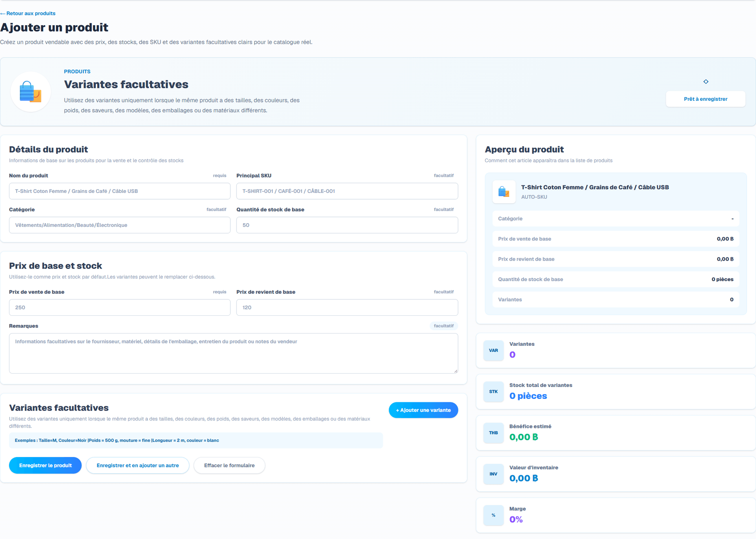
Task: Click inside the Remarques text area
Action: [x=233, y=354]
